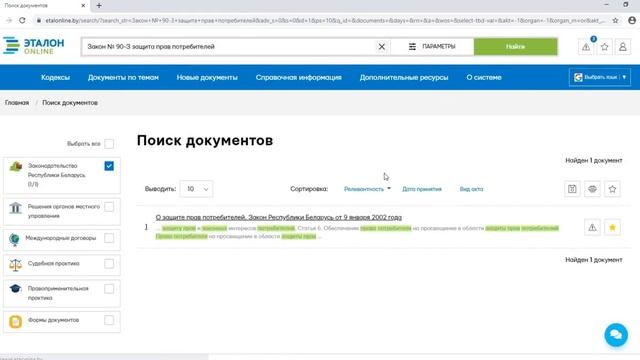Uncheck Законодательство Республики Беларусь checkbox
The width and height of the screenshot is (640, 360).
click(x=109, y=166)
